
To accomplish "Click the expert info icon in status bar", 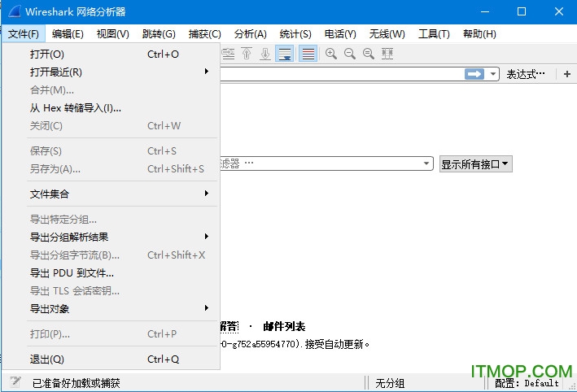I will [15, 382].
